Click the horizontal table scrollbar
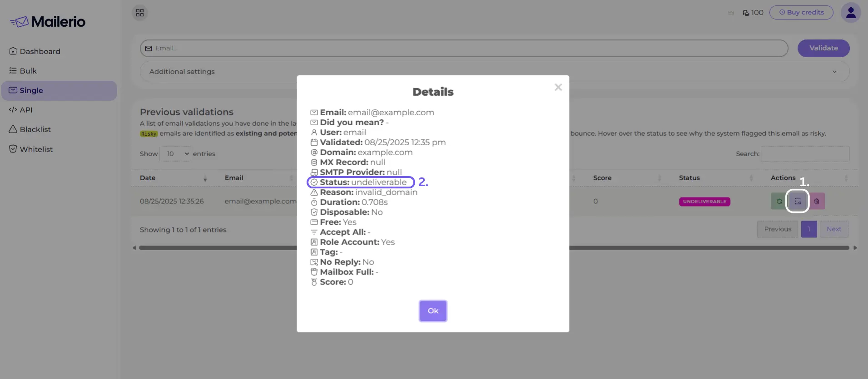868x379 pixels. coord(494,248)
